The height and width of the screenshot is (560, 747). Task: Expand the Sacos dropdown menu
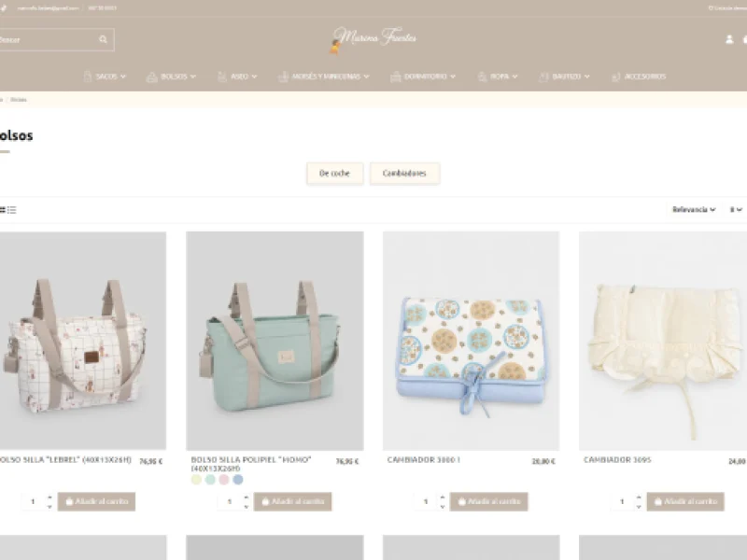click(x=123, y=77)
